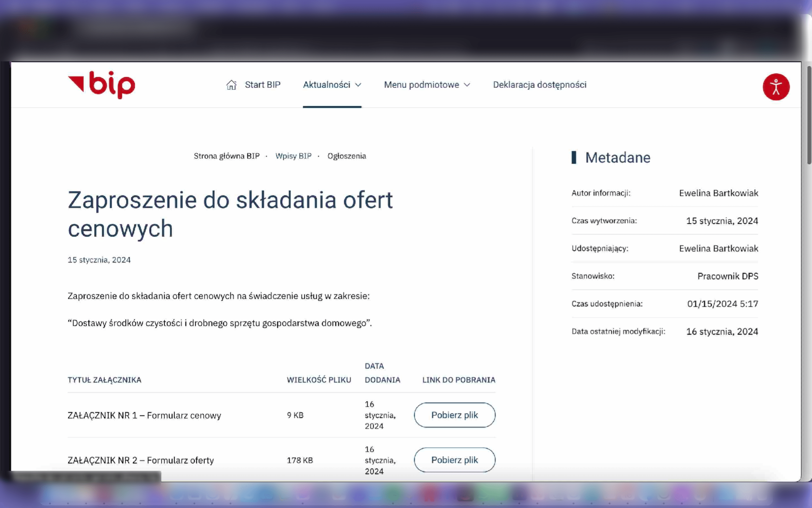
Task: Open the Start BIP menu item
Action: click(262, 85)
